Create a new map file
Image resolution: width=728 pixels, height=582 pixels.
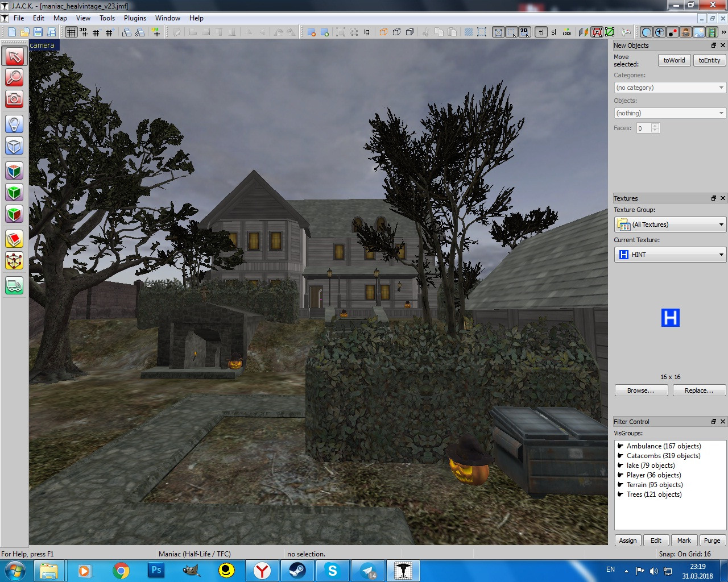tap(12, 32)
